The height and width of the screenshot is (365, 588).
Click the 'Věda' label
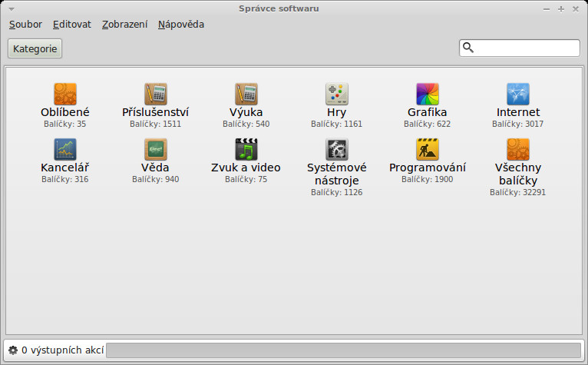click(156, 168)
